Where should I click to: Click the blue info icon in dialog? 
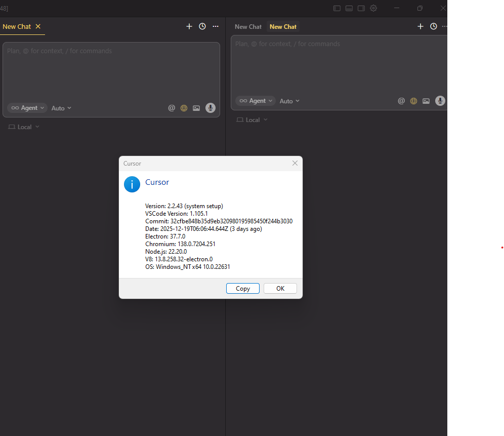pyautogui.click(x=132, y=184)
